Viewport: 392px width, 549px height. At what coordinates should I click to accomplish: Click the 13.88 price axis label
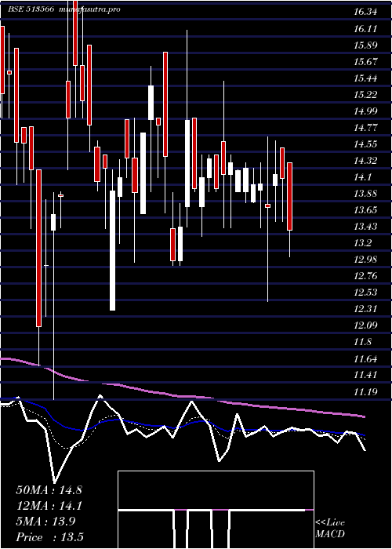click(365, 194)
